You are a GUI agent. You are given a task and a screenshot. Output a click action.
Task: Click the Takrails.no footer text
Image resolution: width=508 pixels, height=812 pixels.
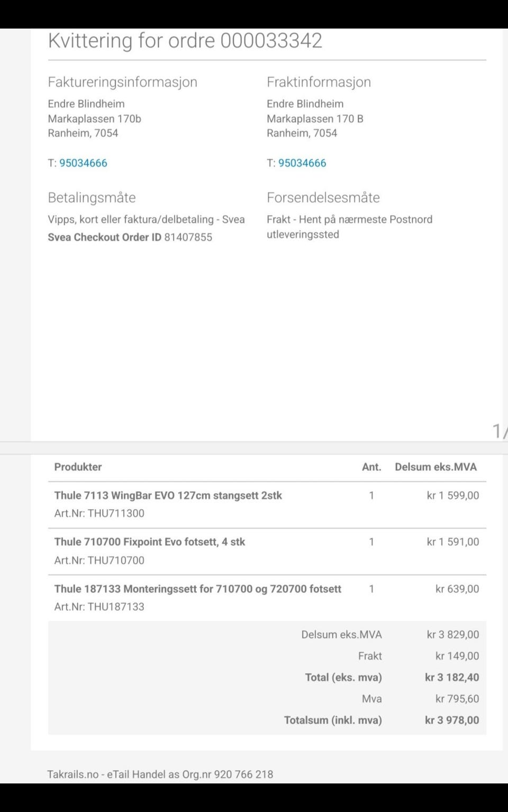tap(160, 774)
